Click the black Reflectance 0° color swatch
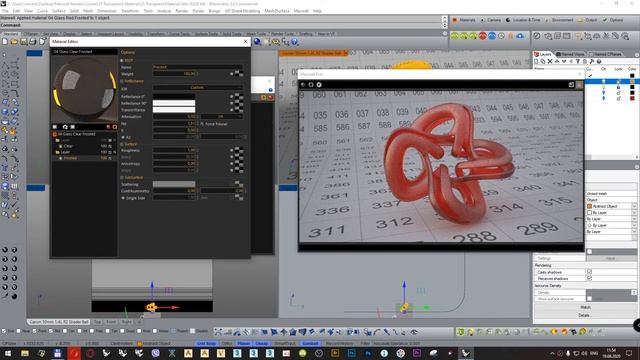Image resolution: width=640 pixels, height=360 pixels. [174, 96]
